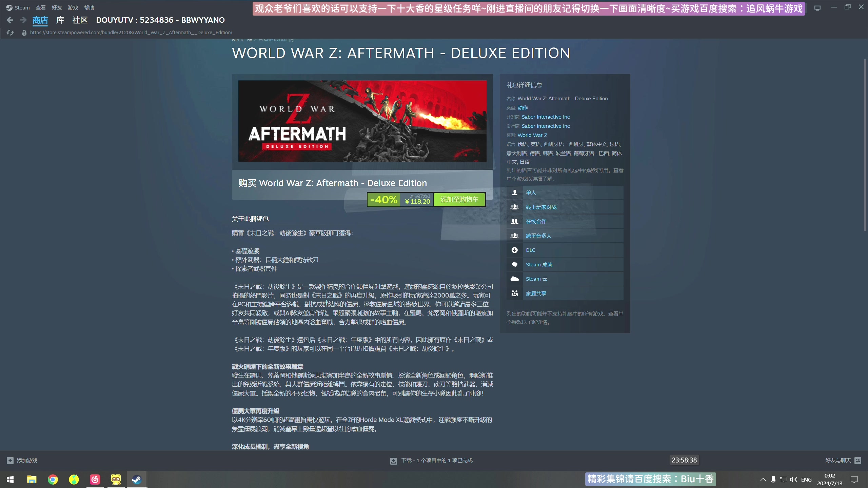This screenshot has width=868, height=488.
Task: Open the 在线合作 link
Action: tap(536, 221)
